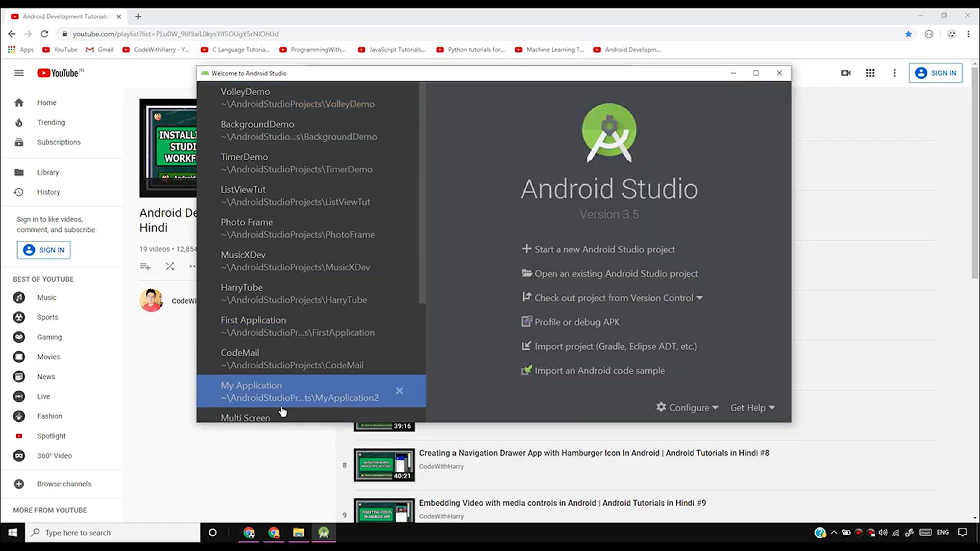This screenshot has height=551, width=980.
Task: Click the bookmark star icon
Action: (909, 34)
